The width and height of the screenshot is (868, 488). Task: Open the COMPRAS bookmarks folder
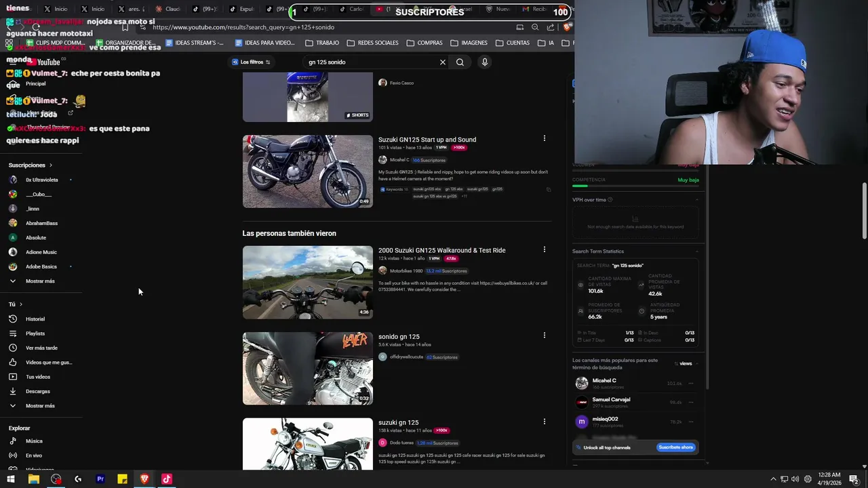coord(425,43)
